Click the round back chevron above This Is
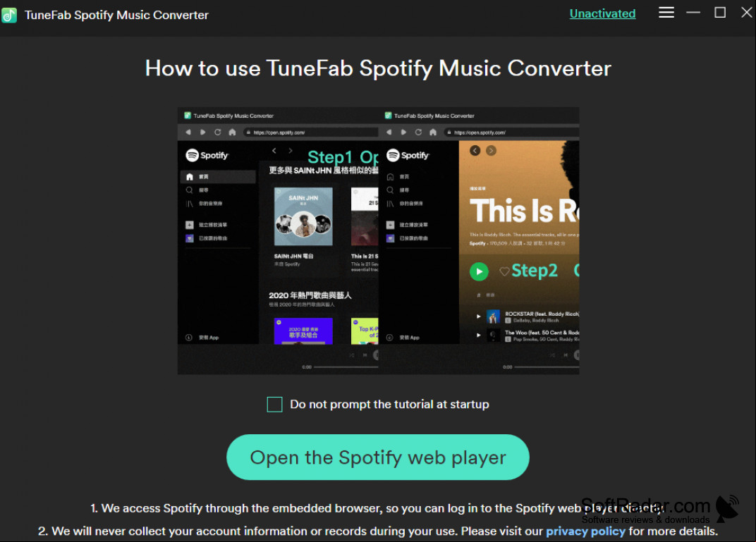Image resolution: width=756 pixels, height=542 pixels. tap(475, 150)
